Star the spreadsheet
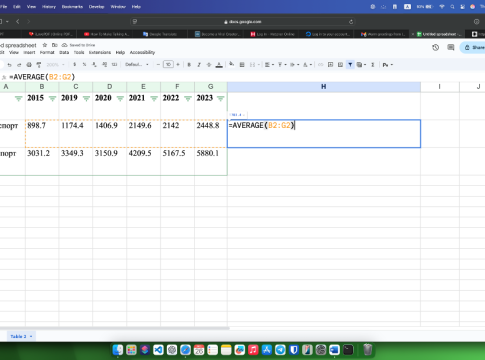 (x=44, y=45)
